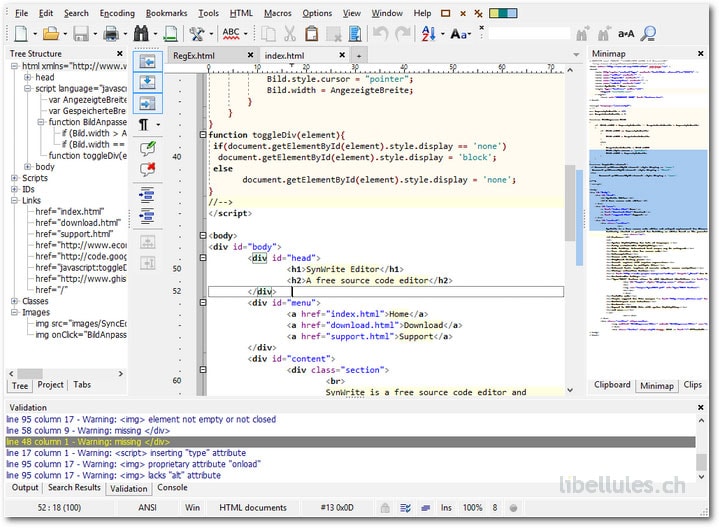Screen dimensions: 719x528
Task: Click the clipboard Paste icon
Action: point(312,33)
